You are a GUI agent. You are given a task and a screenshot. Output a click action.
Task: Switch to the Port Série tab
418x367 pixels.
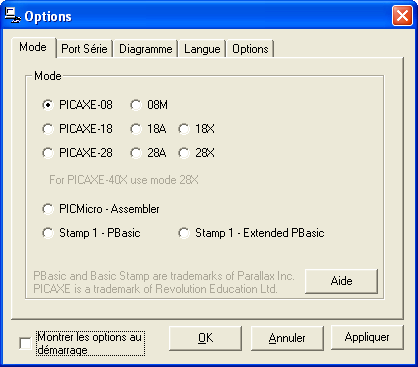(84, 49)
